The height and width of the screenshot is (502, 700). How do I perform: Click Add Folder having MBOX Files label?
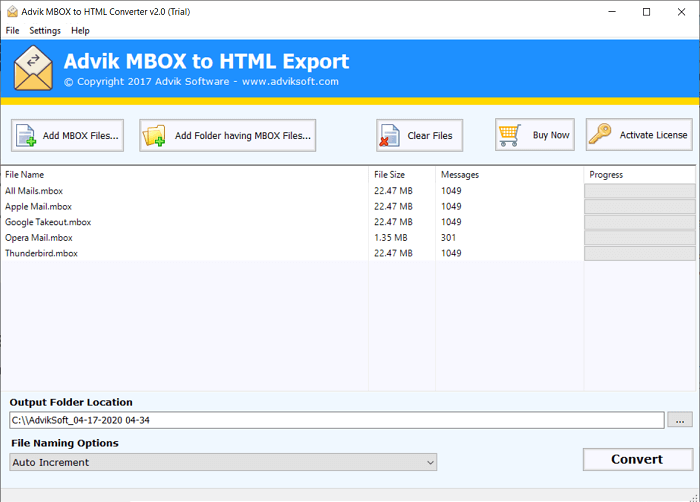[243, 135]
